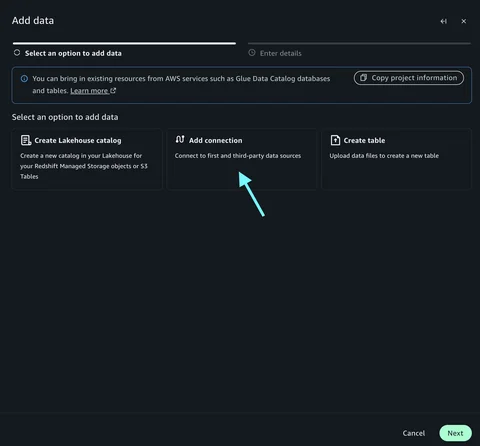480x446 pixels.
Task: Click the Next button
Action: 455,433
